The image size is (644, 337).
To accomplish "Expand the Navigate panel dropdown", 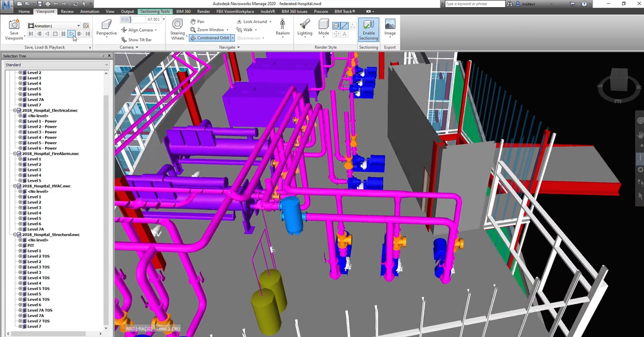I will 229,47.
